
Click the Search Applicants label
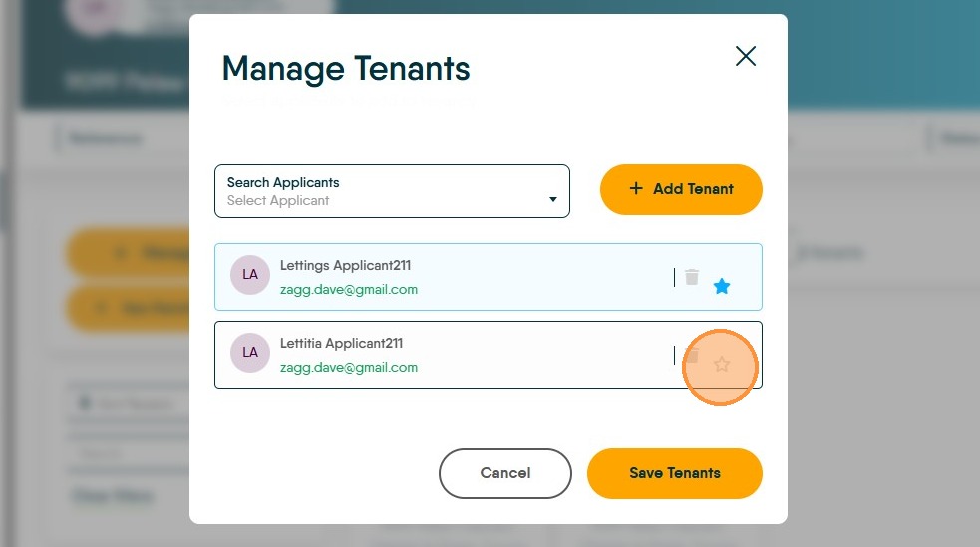(283, 183)
